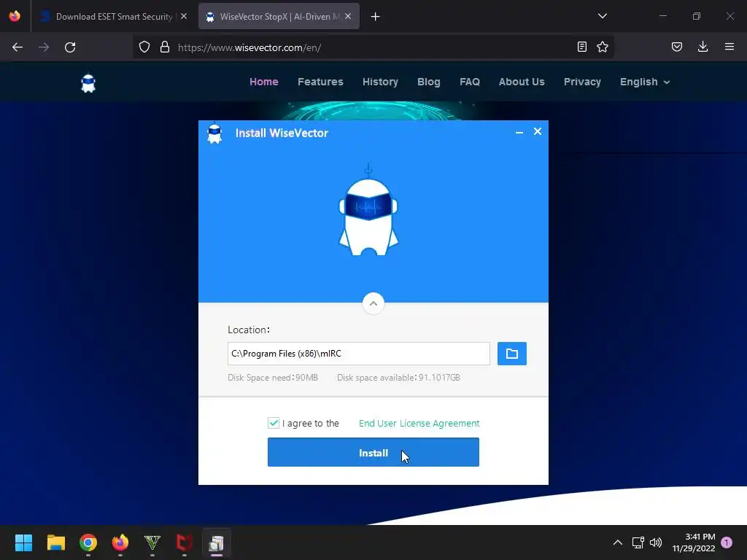Image resolution: width=747 pixels, height=560 pixels.
Task: Open network status tray icon
Action: click(x=638, y=542)
